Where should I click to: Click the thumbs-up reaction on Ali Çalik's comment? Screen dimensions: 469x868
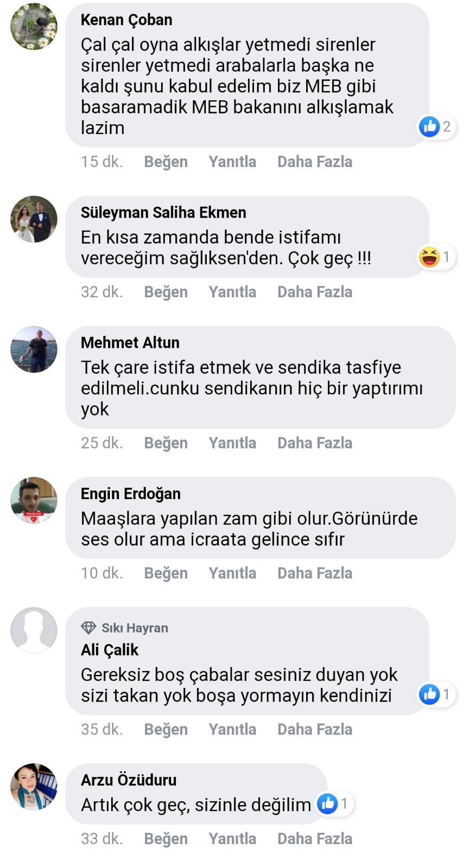tap(429, 694)
